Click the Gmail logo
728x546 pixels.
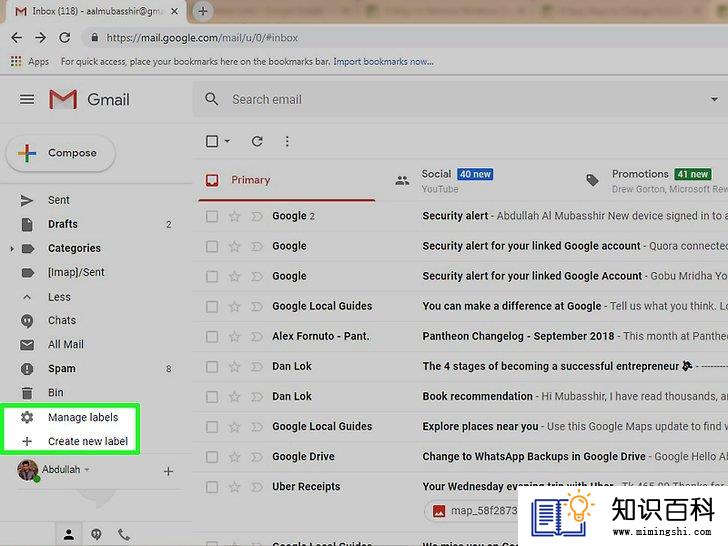tap(89, 99)
